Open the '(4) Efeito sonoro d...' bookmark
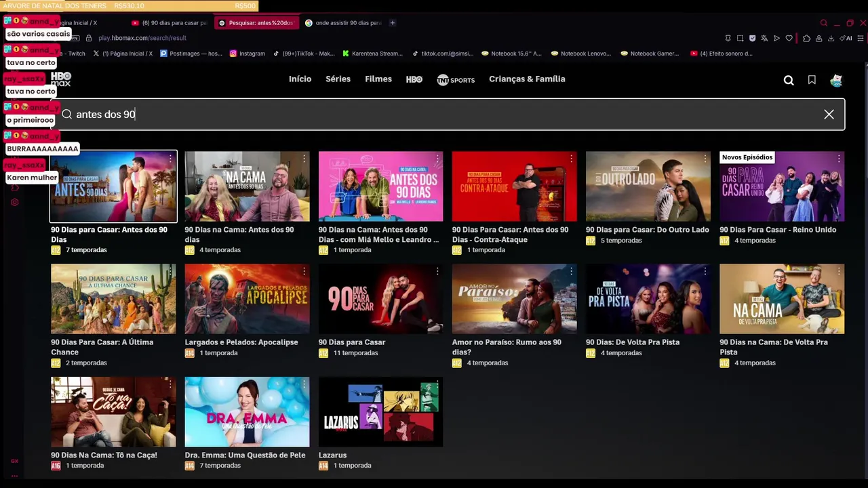868x488 pixels. (x=722, y=54)
